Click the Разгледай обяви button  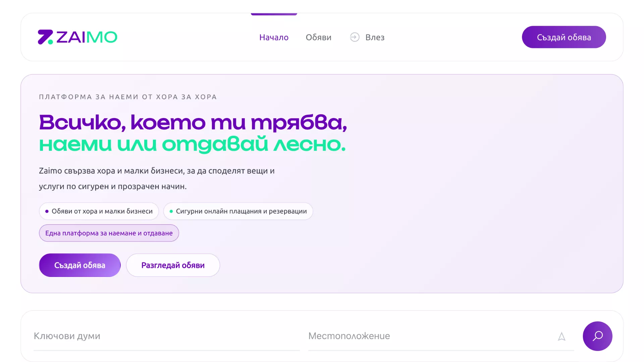tap(173, 265)
